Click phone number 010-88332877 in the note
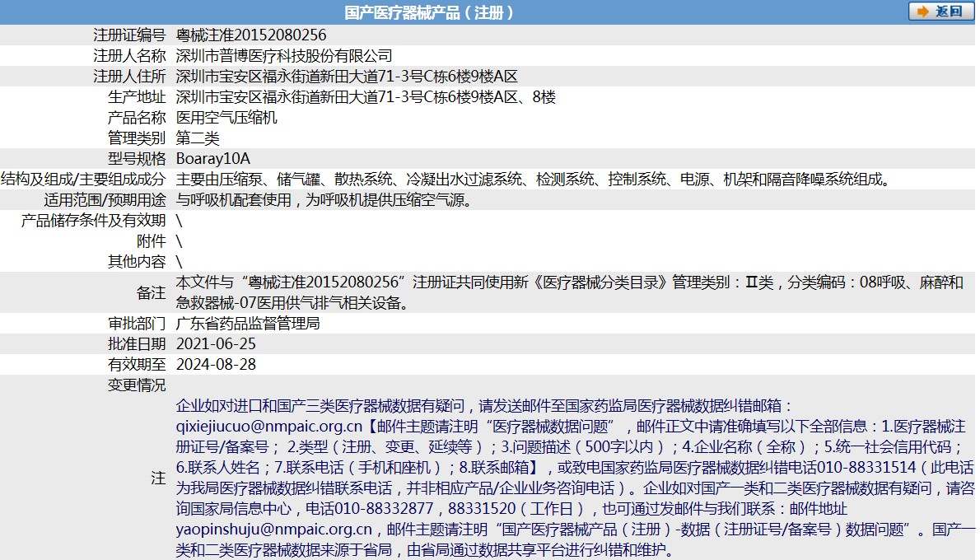 click(x=384, y=509)
